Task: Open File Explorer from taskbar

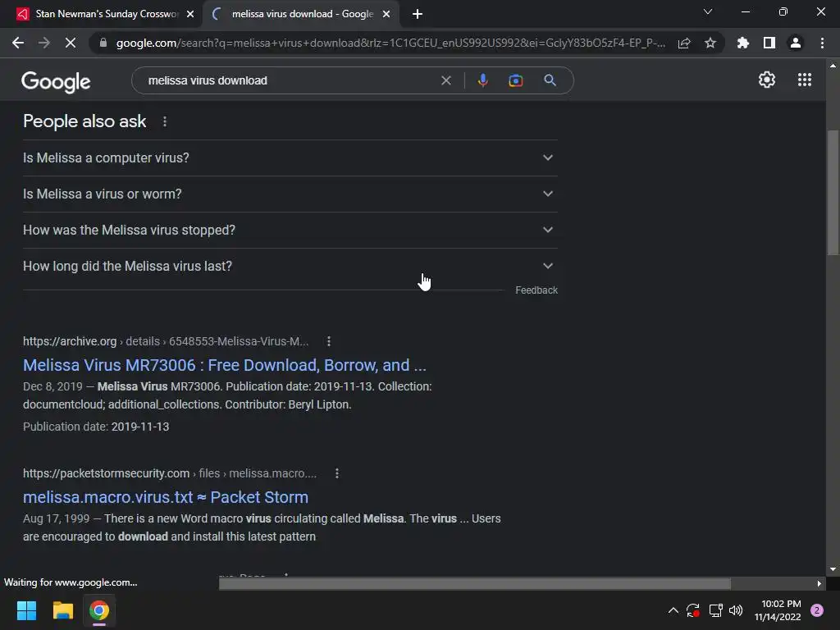Action: pyautogui.click(x=62, y=610)
